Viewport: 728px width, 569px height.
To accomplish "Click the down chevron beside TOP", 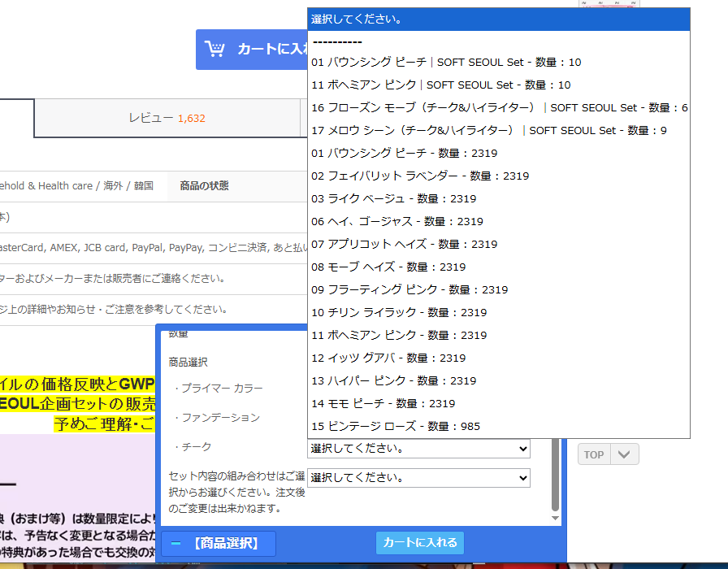I will coord(624,454).
